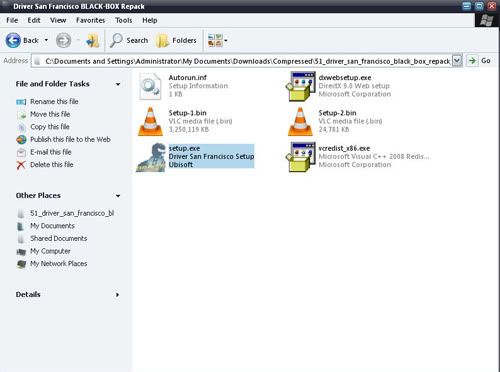Viewport: 500px width, 372px height.
Task: Collapse the File and Folder Tasks panel
Action: [x=118, y=84]
